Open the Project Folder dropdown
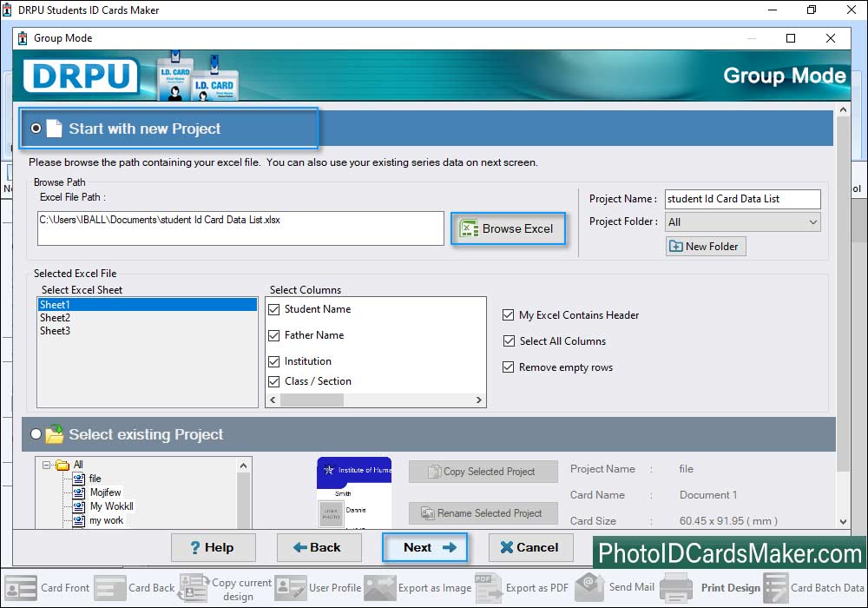 tap(743, 222)
